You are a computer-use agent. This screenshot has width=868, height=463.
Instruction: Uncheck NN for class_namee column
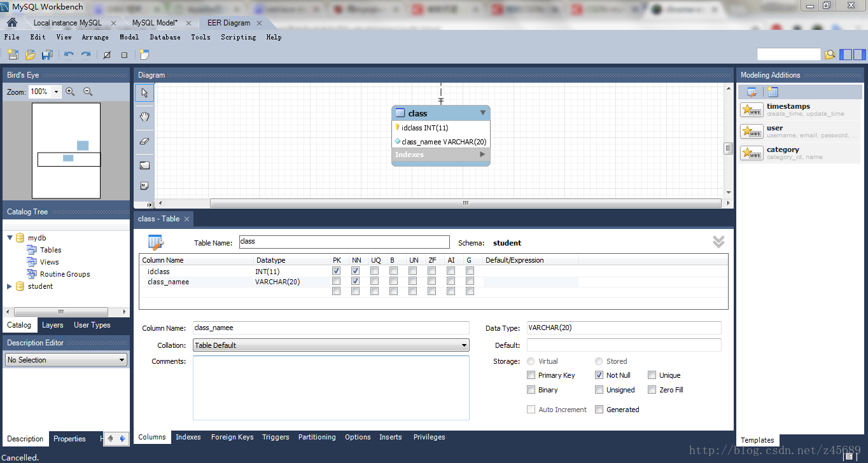pyautogui.click(x=355, y=281)
